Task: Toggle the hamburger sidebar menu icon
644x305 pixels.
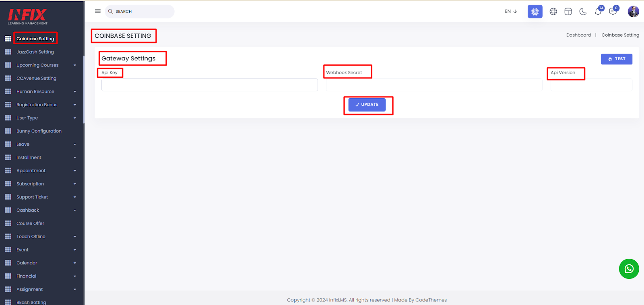Action: point(97,11)
